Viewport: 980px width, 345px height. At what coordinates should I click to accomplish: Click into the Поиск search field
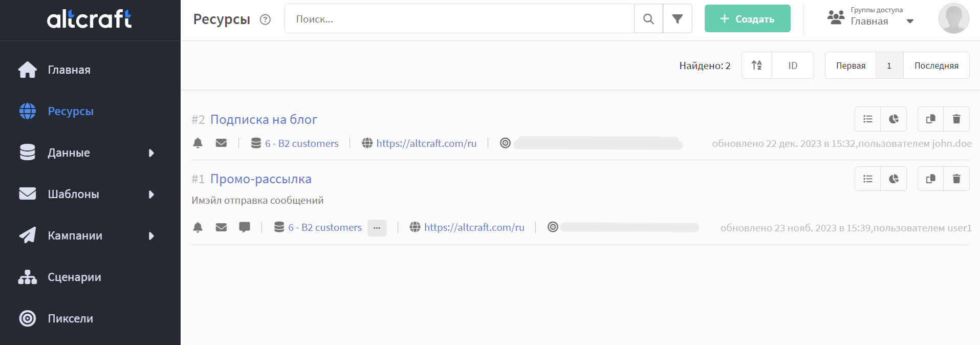(459, 19)
